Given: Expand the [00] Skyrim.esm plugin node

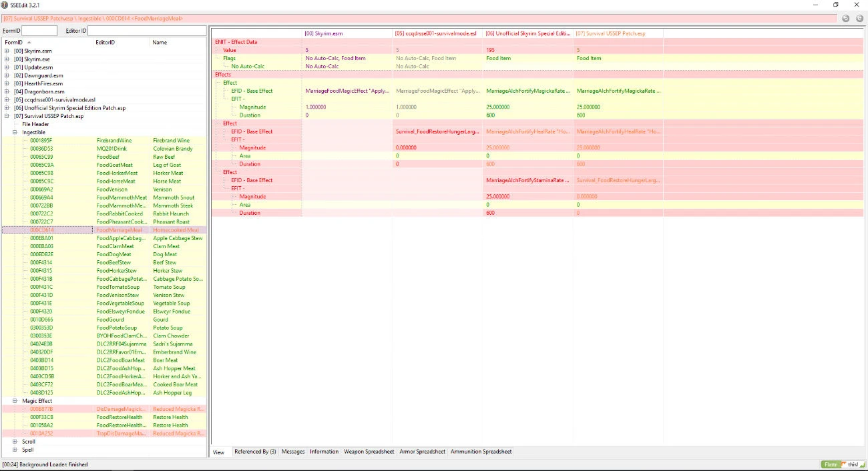Looking at the screenshot, I should 7,51.
